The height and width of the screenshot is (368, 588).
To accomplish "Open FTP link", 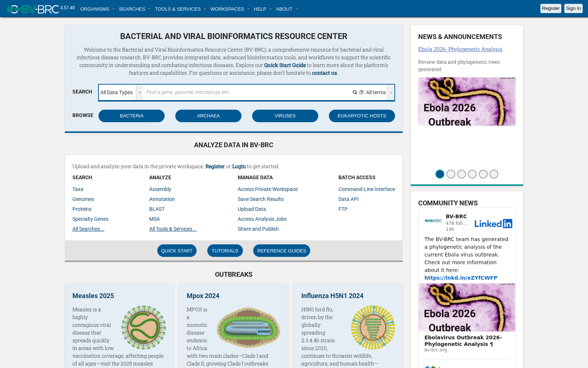I will coord(343,209).
